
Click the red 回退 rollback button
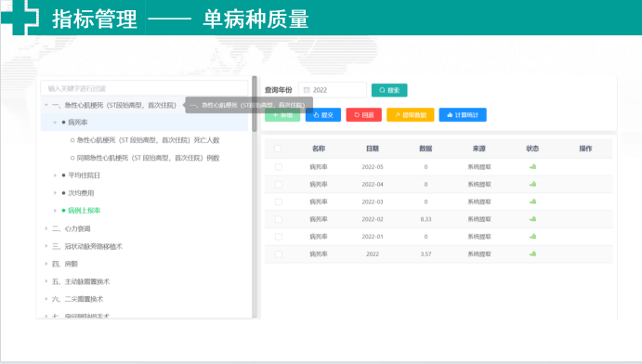pos(363,115)
